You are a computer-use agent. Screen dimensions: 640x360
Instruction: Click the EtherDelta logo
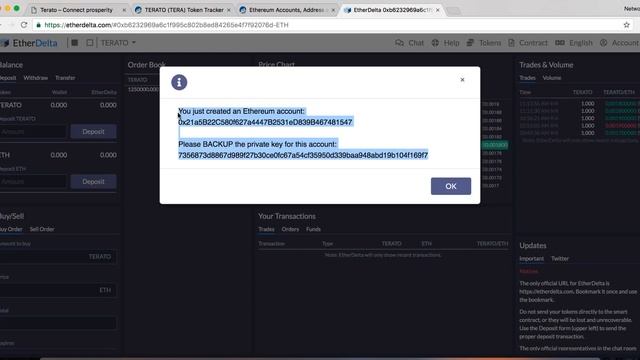coord(29,43)
